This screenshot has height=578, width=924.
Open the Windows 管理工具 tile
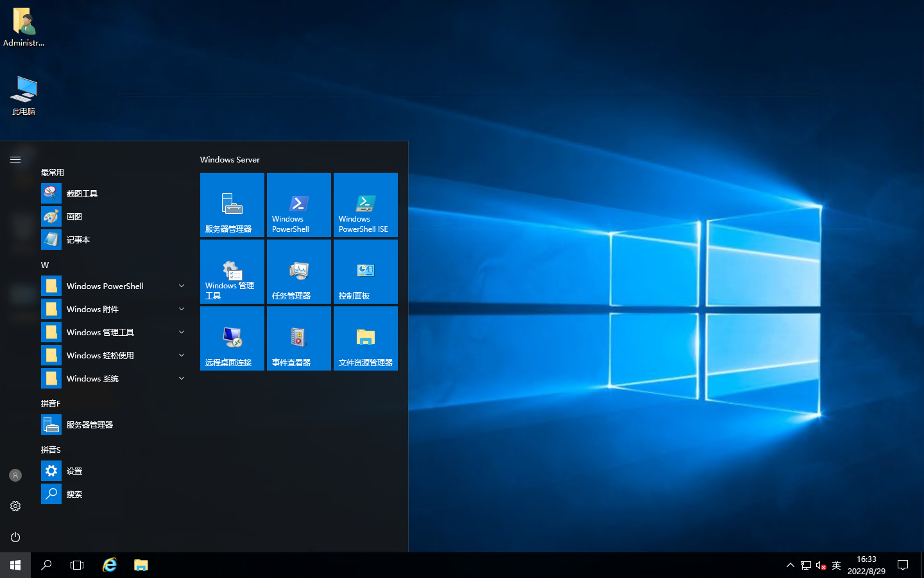tap(232, 272)
